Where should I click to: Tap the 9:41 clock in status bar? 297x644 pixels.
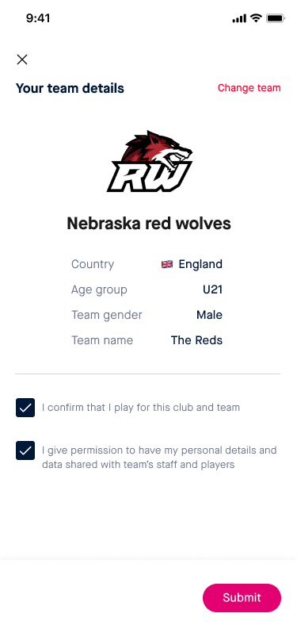pos(38,18)
